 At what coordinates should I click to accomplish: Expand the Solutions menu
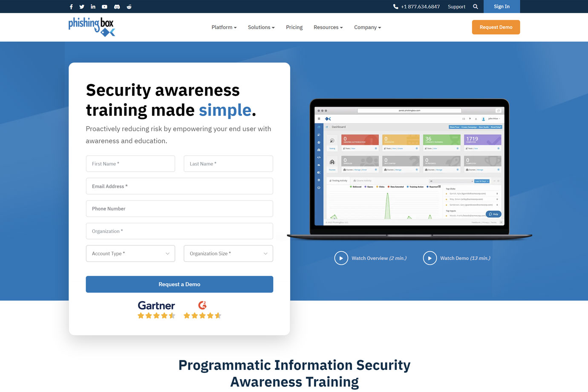(x=261, y=27)
